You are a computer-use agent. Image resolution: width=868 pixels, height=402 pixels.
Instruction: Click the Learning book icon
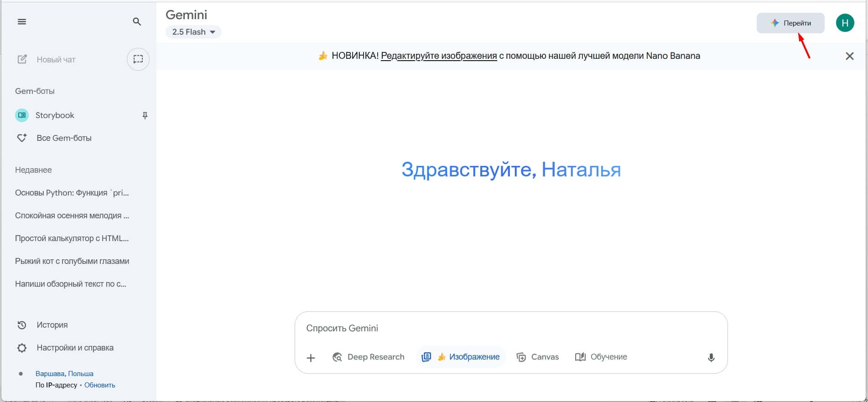(x=580, y=357)
